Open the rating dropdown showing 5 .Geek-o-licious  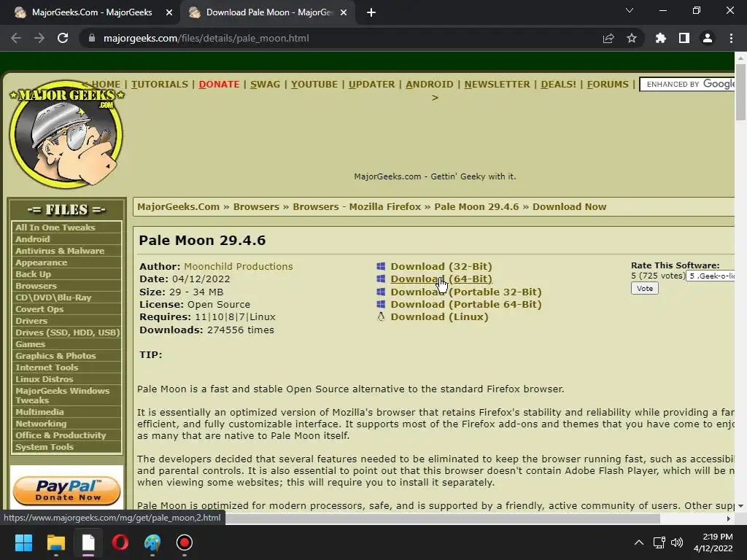711,276
